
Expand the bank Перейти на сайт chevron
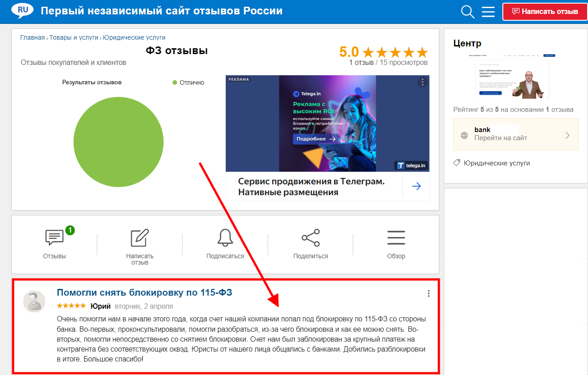(567, 135)
